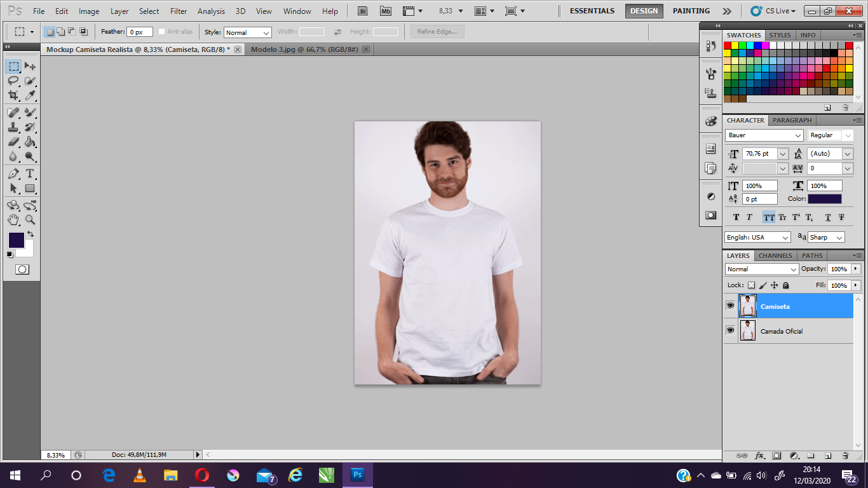Select the Blur tool

[13, 156]
